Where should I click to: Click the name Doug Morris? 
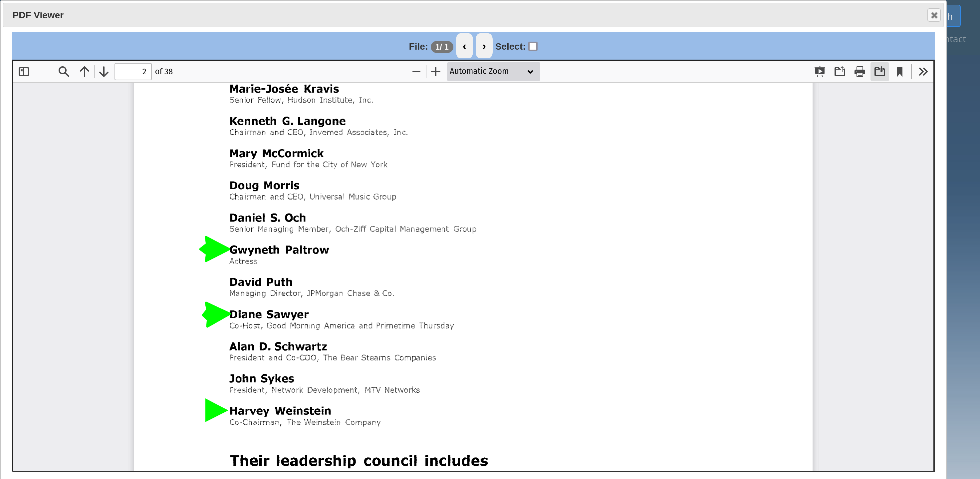click(x=264, y=186)
